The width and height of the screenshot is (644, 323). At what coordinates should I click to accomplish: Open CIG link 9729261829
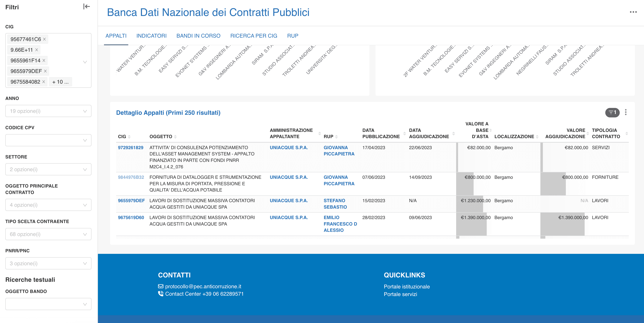(x=131, y=147)
